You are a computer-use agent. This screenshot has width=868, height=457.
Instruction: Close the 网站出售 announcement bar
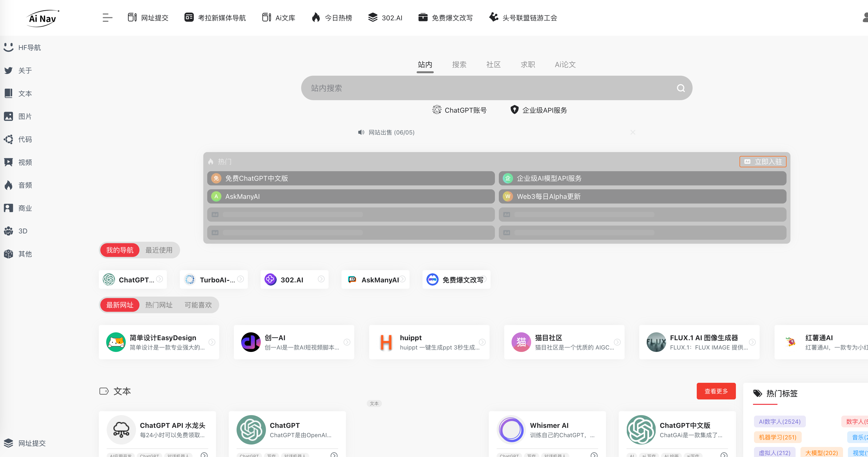(632, 132)
